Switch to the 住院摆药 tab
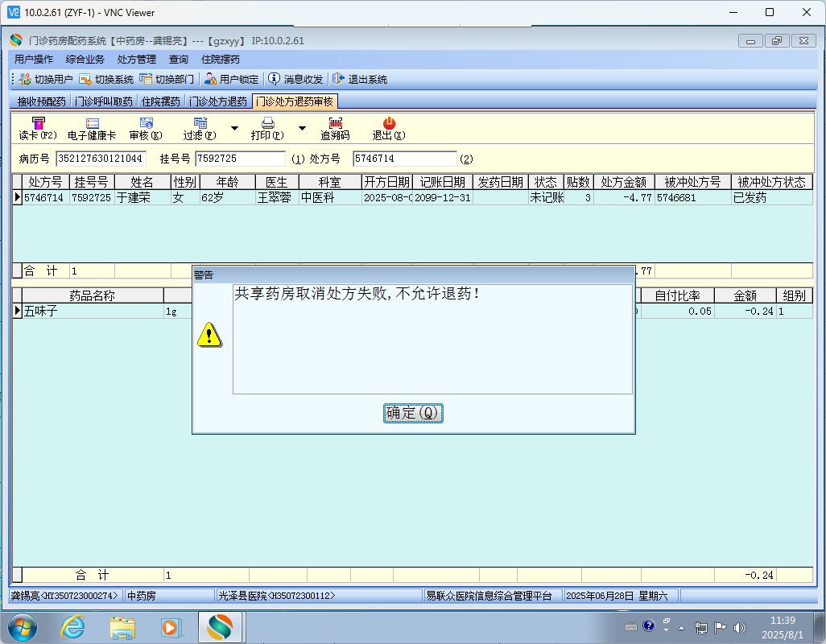 point(161,101)
